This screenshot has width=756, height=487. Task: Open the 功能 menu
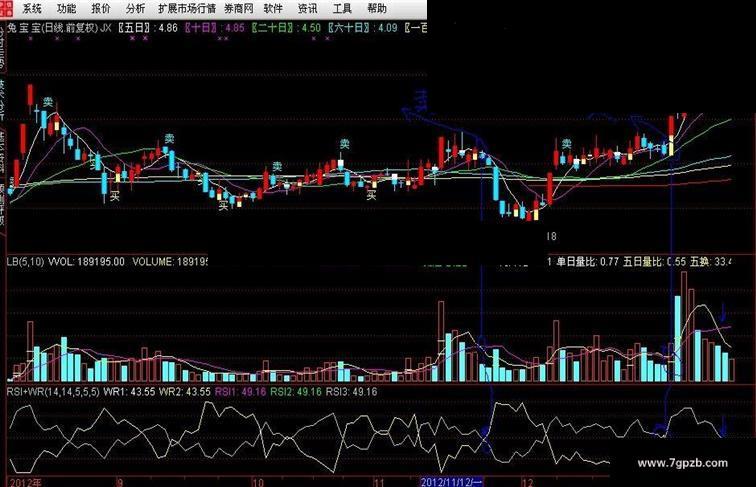[x=66, y=8]
